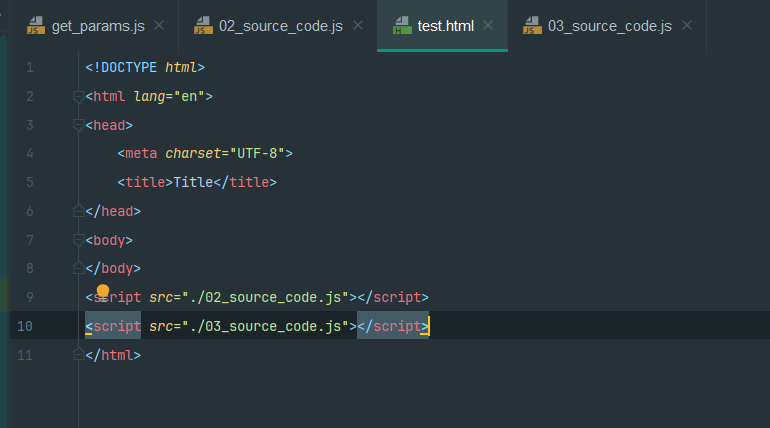Click the lang="en" attribute
This screenshot has width=770, height=428.
click(x=169, y=96)
